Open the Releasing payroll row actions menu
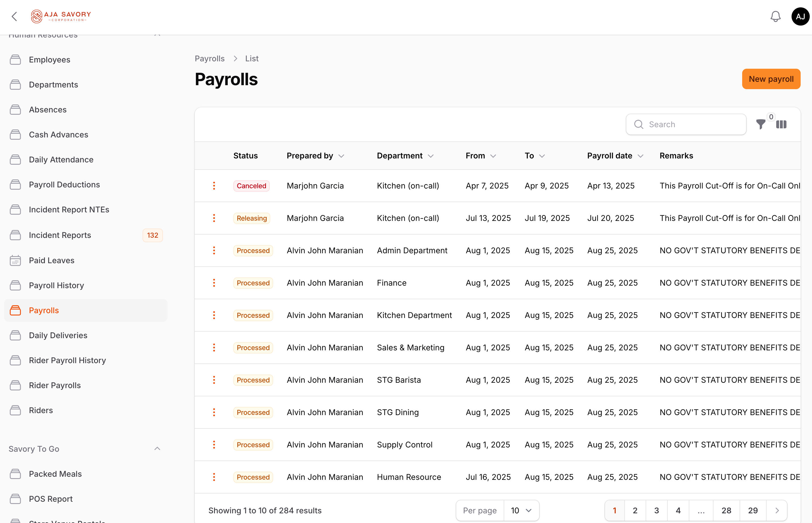Viewport: 812px width, 523px height. coord(214,218)
